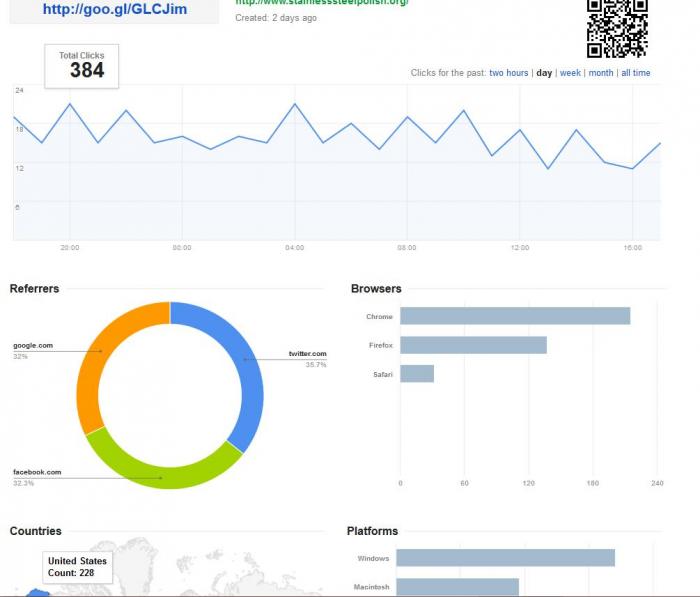Click the Windows platform bar
700x597 pixels.
pyautogui.click(x=505, y=558)
